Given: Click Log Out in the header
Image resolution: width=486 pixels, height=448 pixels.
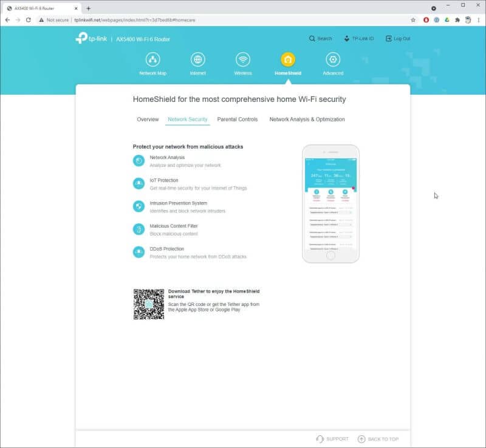Looking at the screenshot, I should [397, 38].
